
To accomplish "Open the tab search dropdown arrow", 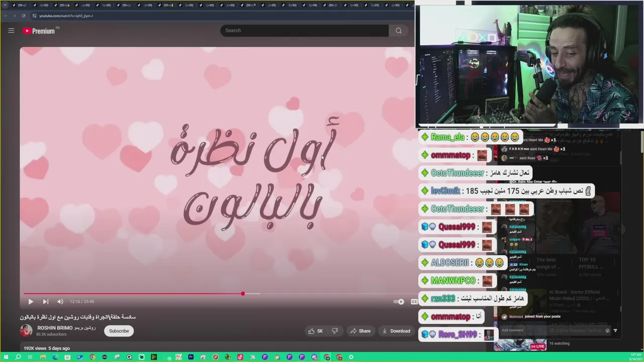I will [x=5, y=5].
